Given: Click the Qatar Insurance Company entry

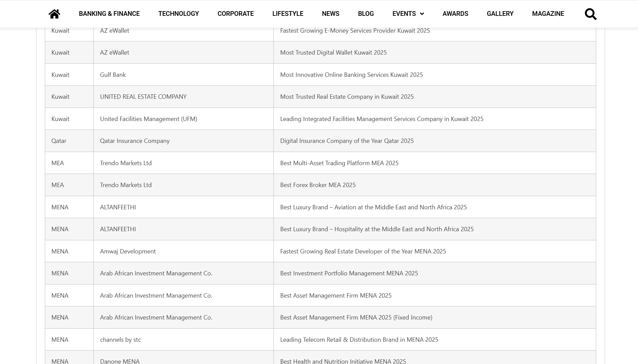Looking at the screenshot, I should (x=135, y=141).
